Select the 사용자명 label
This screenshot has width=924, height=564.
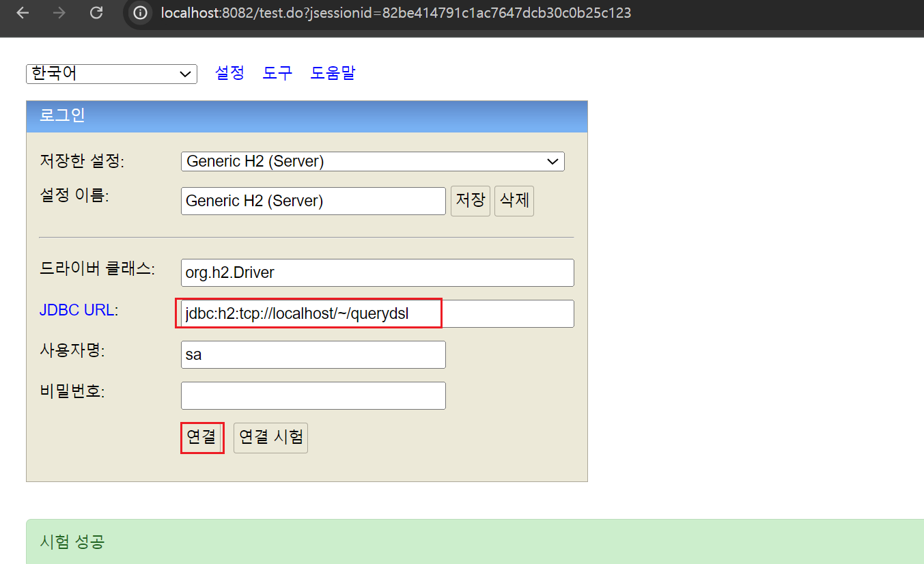pos(72,350)
